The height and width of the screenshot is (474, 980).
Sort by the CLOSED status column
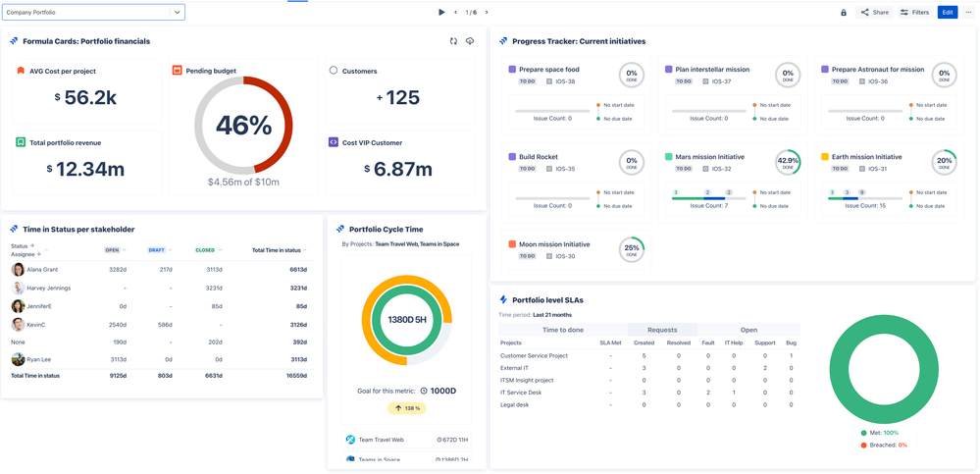[206, 250]
